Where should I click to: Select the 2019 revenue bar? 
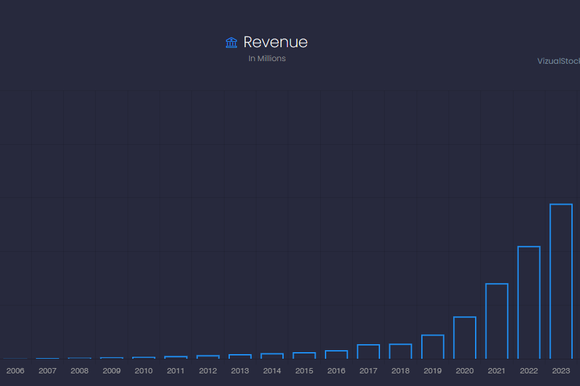(x=432, y=347)
